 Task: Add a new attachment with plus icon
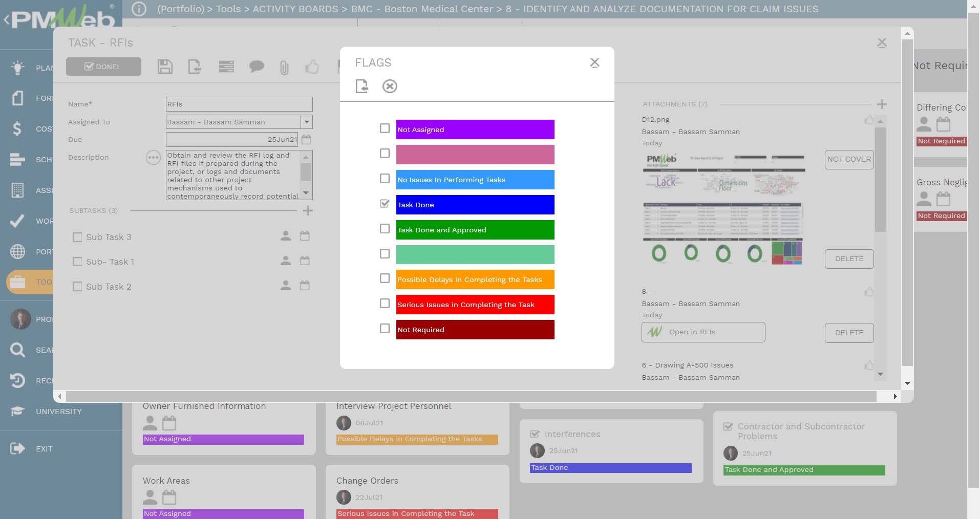pyautogui.click(x=882, y=104)
